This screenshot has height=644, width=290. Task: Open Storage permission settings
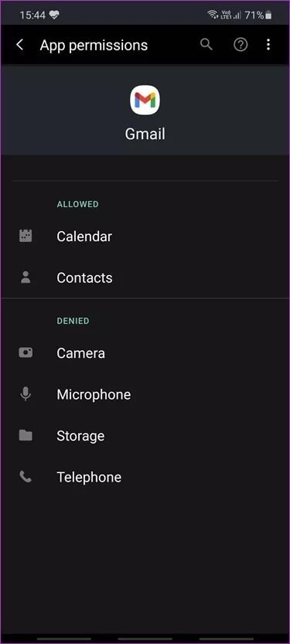point(145,436)
